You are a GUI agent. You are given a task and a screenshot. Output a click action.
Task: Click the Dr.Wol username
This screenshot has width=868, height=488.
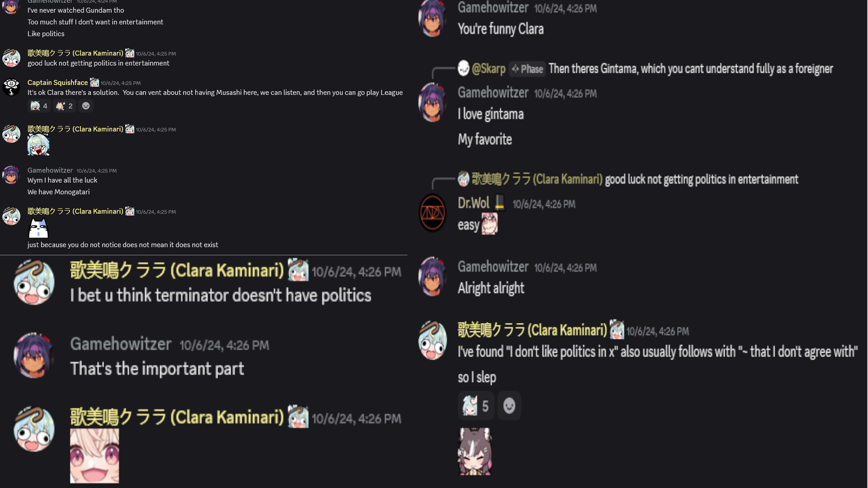473,203
